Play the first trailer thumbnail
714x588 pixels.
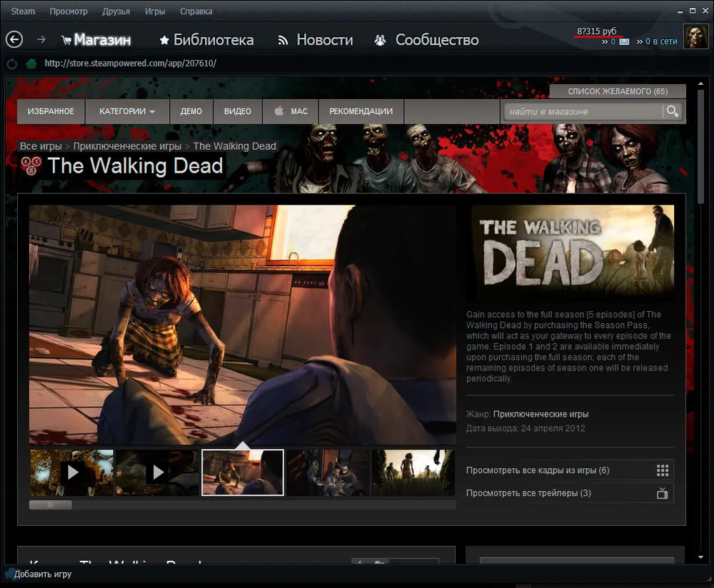(71, 472)
